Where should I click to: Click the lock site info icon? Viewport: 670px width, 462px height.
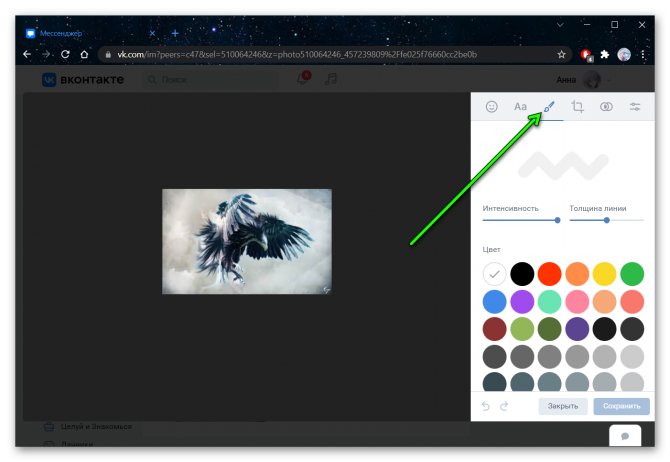[108, 55]
